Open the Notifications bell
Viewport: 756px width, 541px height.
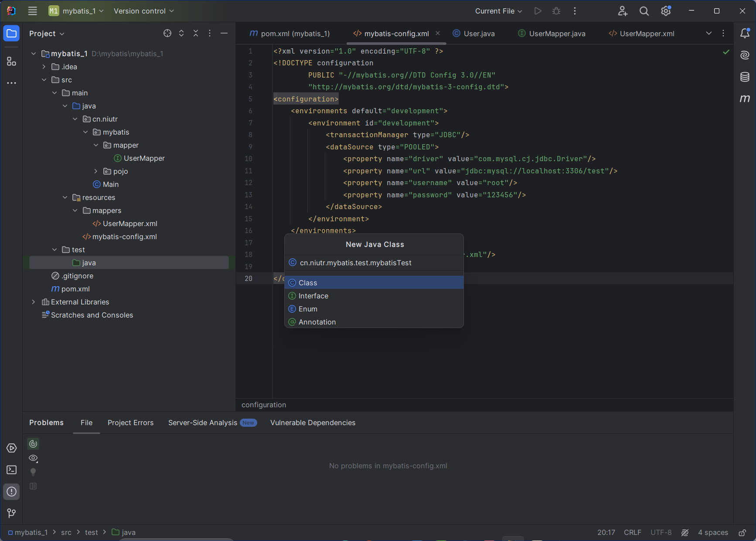[745, 33]
